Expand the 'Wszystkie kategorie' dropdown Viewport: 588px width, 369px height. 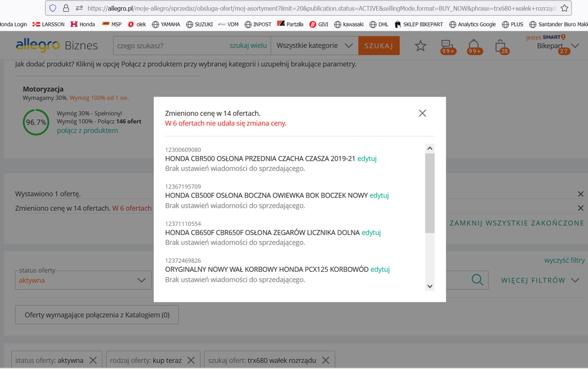click(x=314, y=45)
